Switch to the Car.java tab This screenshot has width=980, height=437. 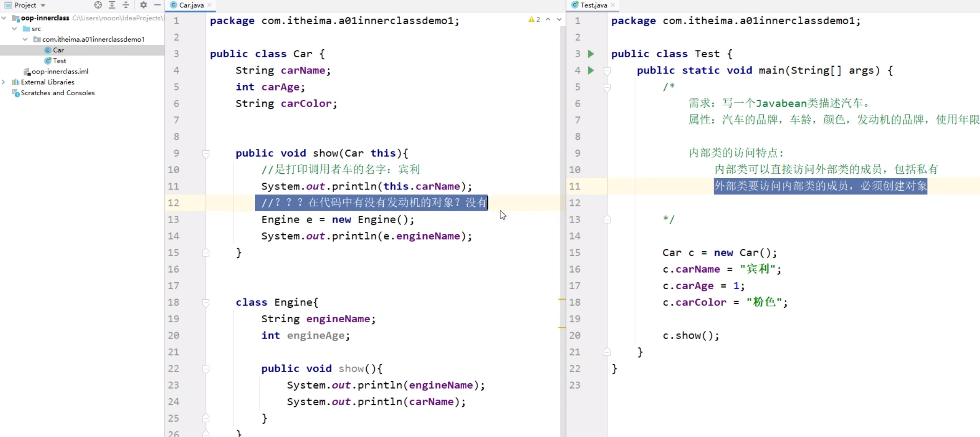191,5
